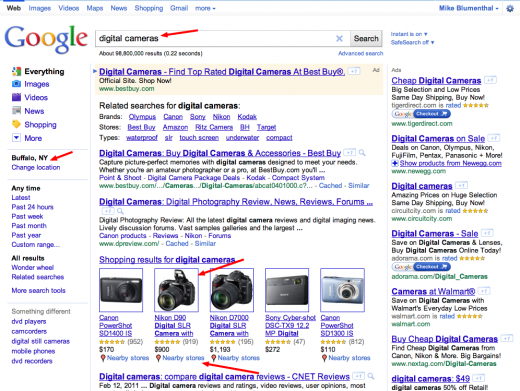Image resolution: width=520 pixels, height=391 pixels.
Task: Open the Best Buy top ad headline
Action: coord(222,72)
